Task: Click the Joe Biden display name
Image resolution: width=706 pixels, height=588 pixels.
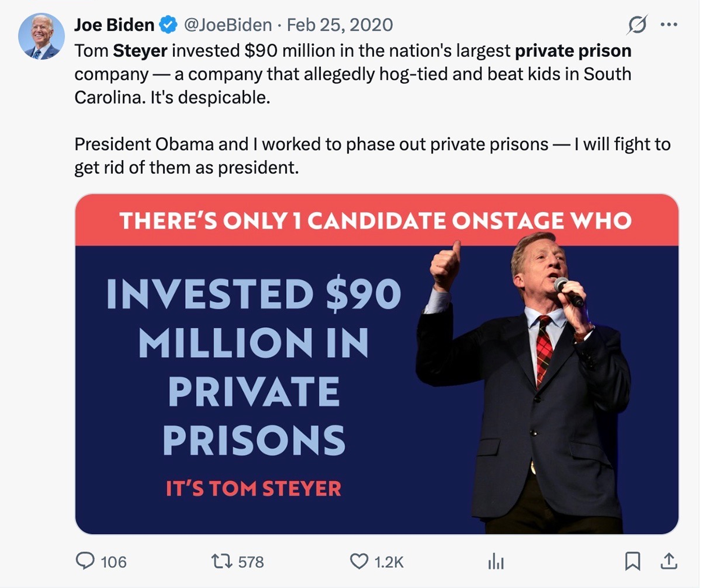Action: pos(114,25)
